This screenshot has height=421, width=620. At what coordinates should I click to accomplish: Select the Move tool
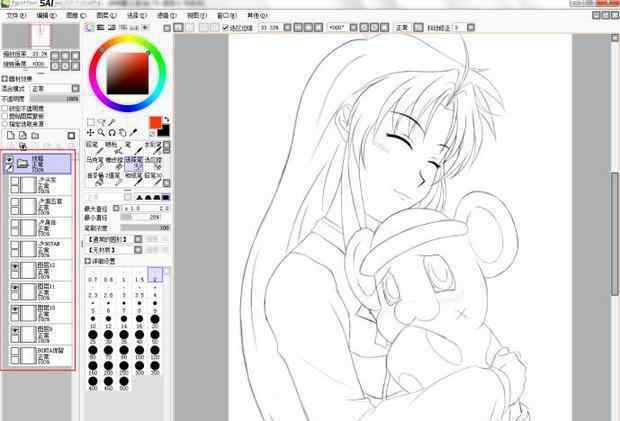(x=91, y=133)
